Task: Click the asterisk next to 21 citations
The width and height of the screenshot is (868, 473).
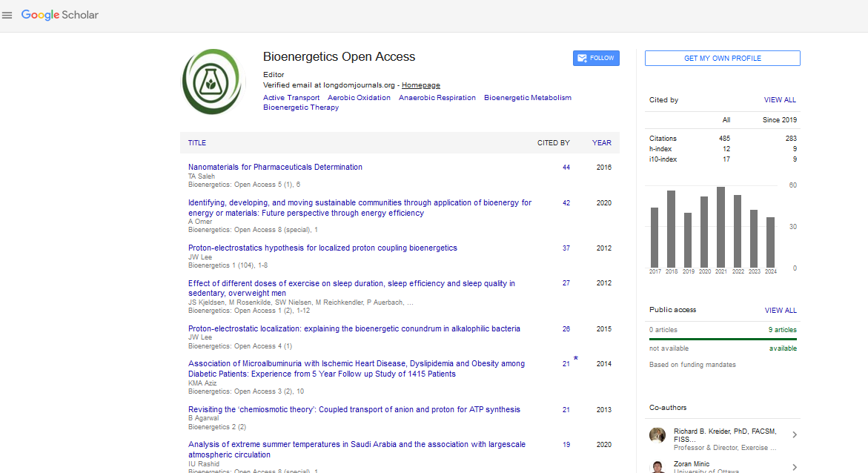Action: click(x=576, y=360)
